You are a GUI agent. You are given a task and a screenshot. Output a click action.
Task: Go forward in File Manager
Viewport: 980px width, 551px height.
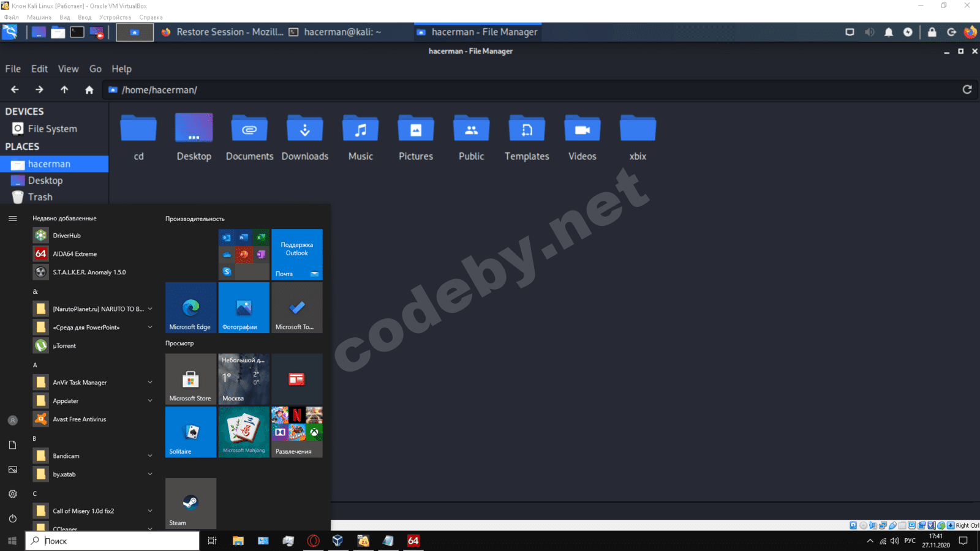point(39,90)
